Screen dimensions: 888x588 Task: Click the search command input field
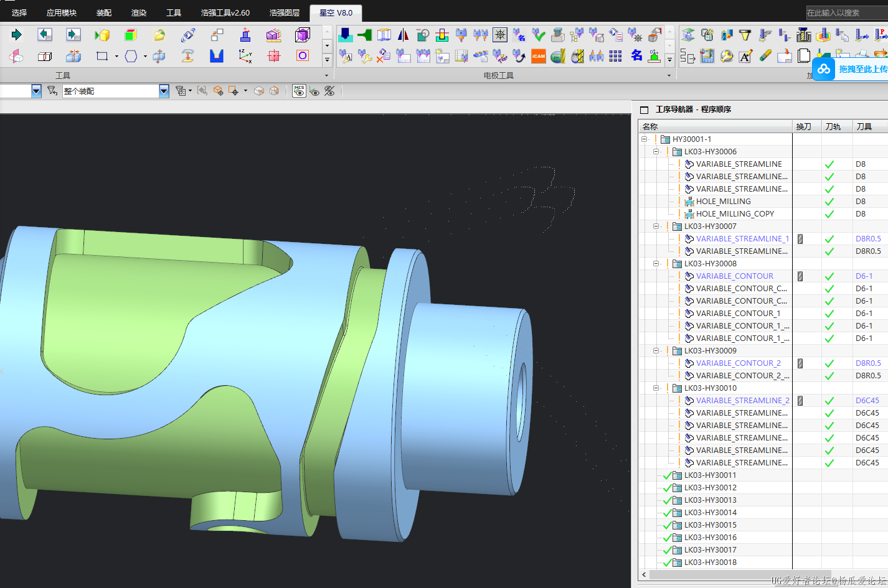point(846,12)
